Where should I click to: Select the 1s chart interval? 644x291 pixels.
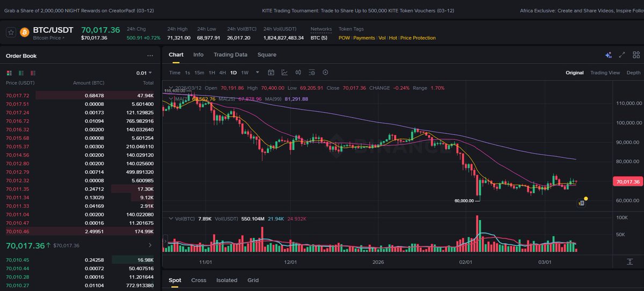[x=187, y=72]
